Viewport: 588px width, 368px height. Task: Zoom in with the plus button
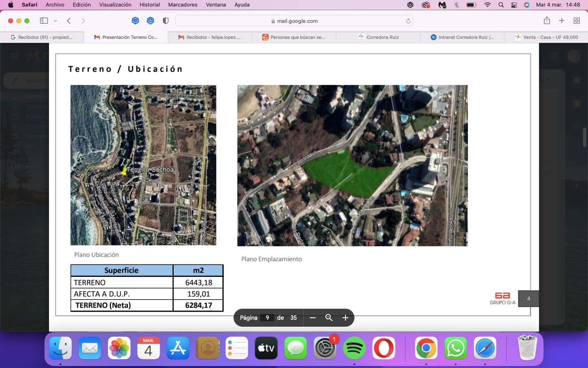point(345,318)
